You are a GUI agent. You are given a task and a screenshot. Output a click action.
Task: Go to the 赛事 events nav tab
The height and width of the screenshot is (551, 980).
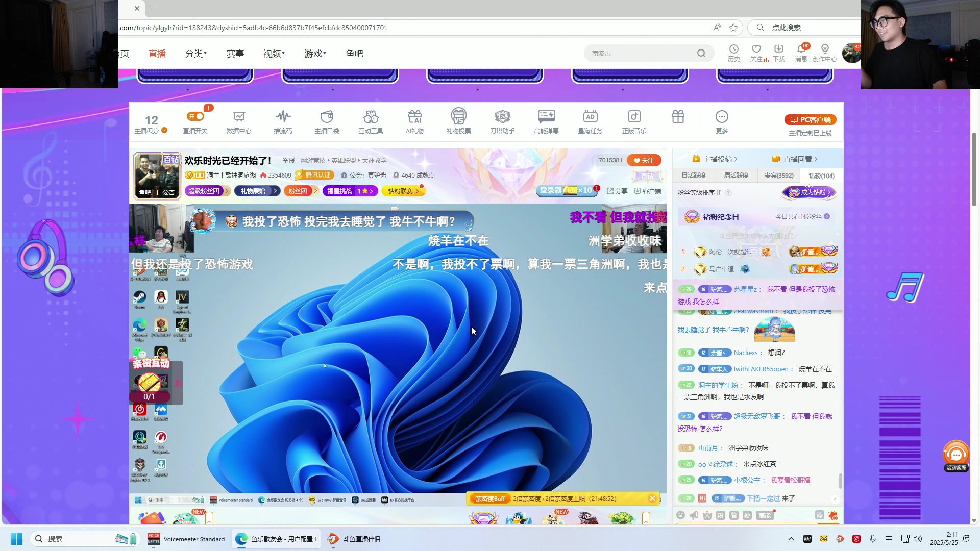coord(235,54)
